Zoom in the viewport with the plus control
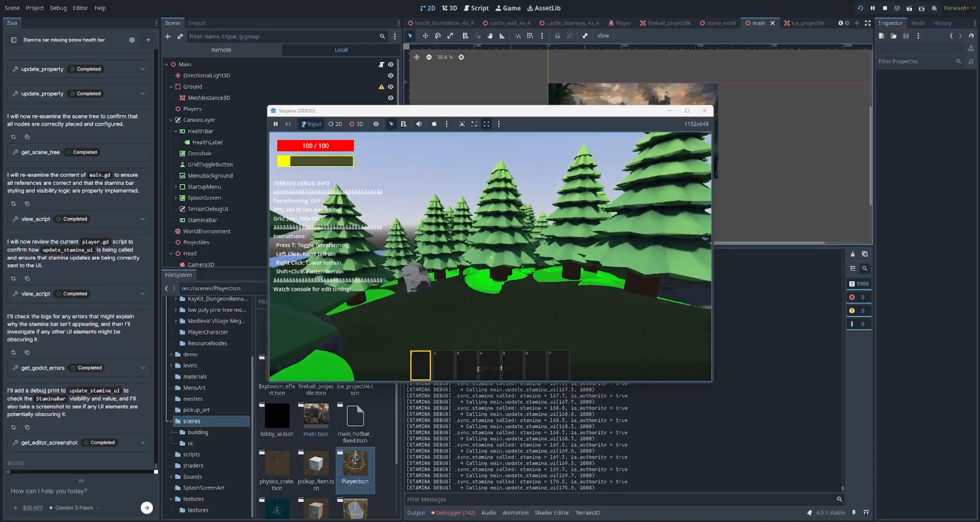 point(461,57)
